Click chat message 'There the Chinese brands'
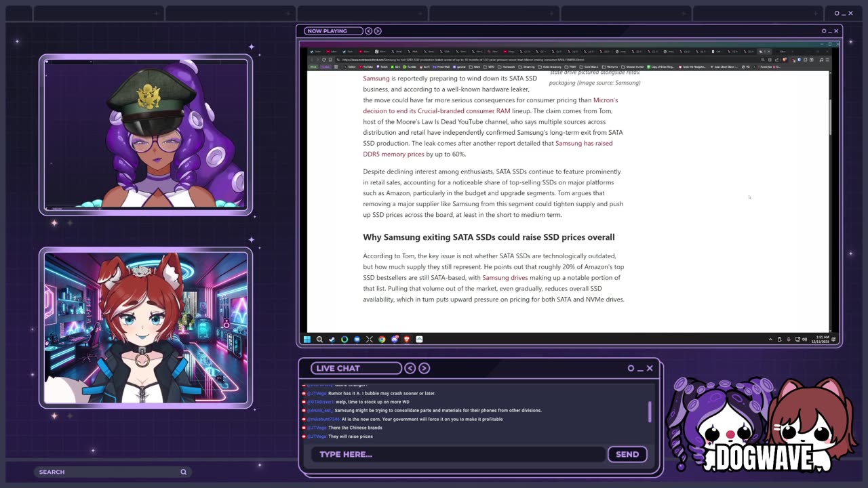 [355, 428]
